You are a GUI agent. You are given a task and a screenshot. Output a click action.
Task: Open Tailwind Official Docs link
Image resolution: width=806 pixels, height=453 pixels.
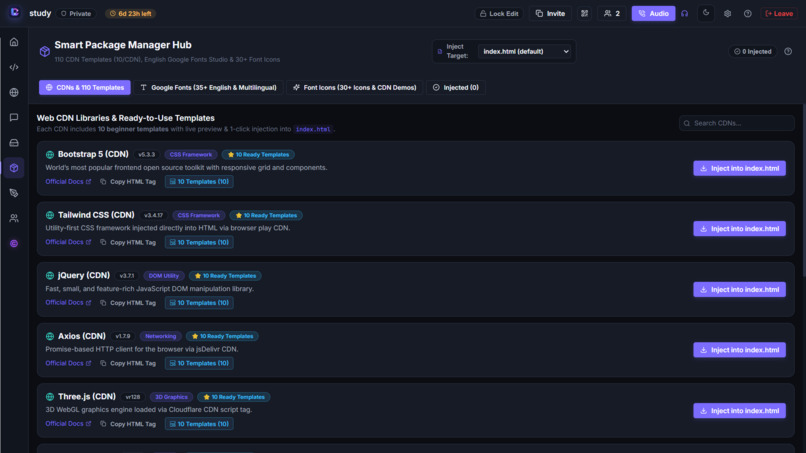[x=68, y=242]
